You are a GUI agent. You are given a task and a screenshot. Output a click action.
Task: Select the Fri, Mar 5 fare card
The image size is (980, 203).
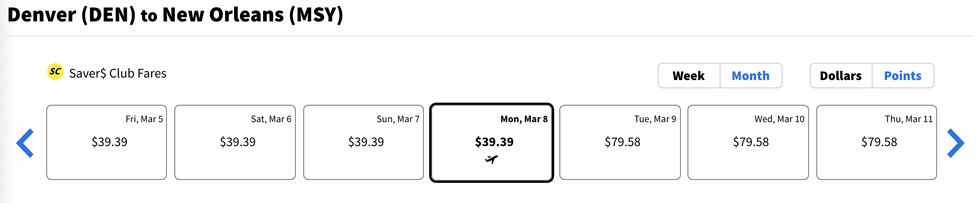(107, 142)
